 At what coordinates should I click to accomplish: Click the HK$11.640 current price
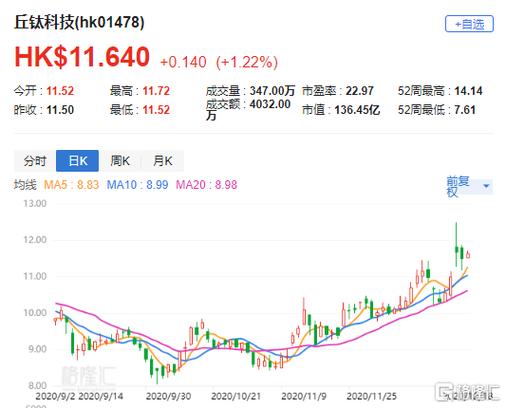click(x=82, y=57)
